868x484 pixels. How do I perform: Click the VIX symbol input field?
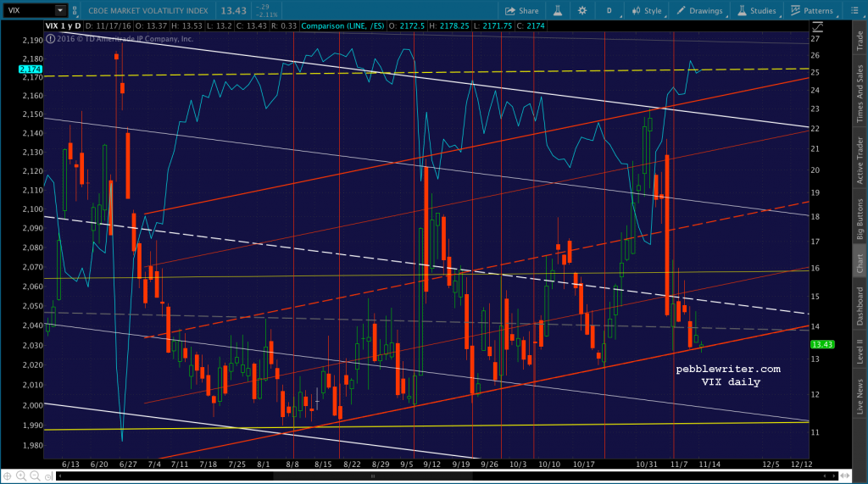pyautogui.click(x=29, y=10)
